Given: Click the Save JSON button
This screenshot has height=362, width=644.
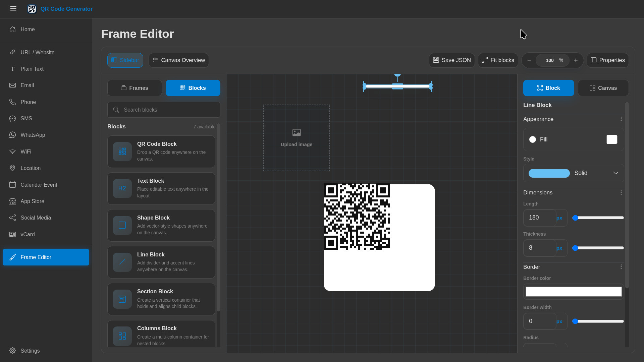Looking at the screenshot, I should 452,60.
